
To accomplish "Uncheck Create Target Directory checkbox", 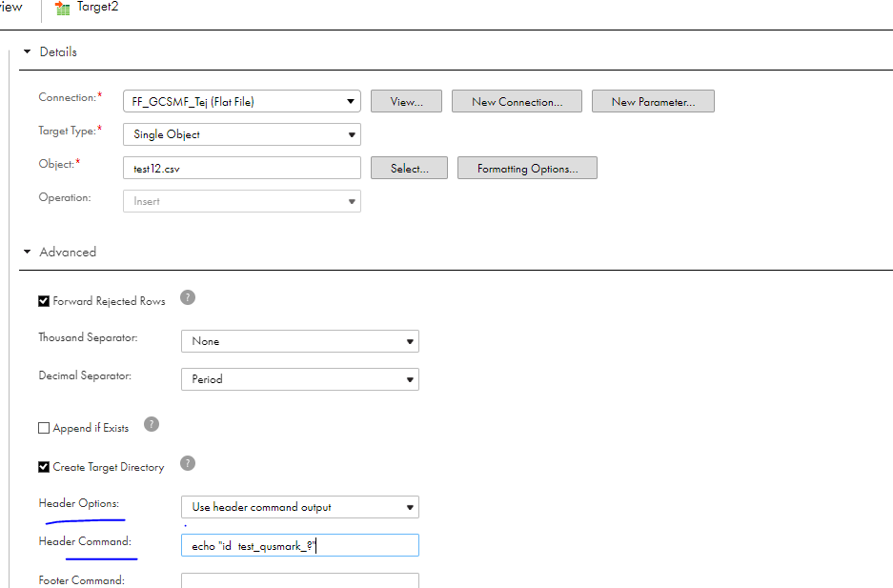I will point(44,467).
